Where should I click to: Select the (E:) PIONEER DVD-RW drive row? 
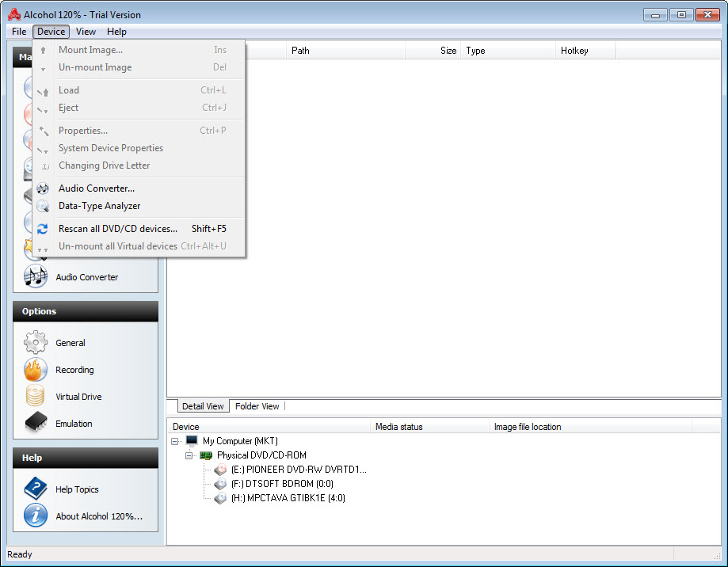click(299, 470)
